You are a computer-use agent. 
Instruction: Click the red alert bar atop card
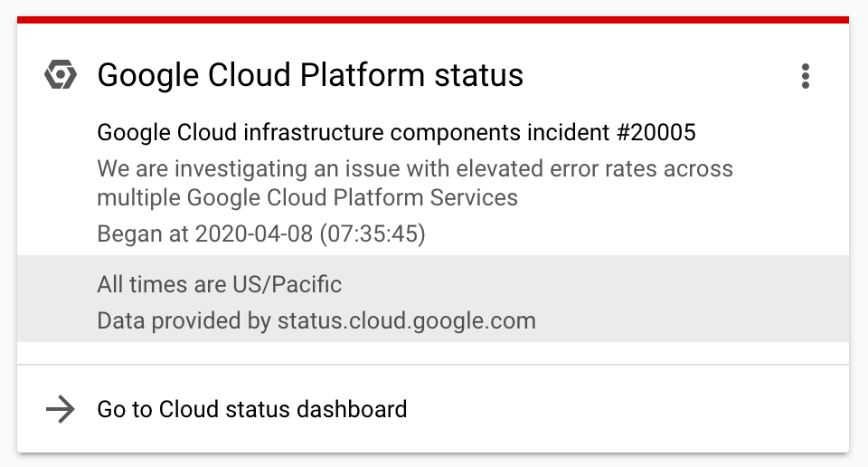pos(433,20)
